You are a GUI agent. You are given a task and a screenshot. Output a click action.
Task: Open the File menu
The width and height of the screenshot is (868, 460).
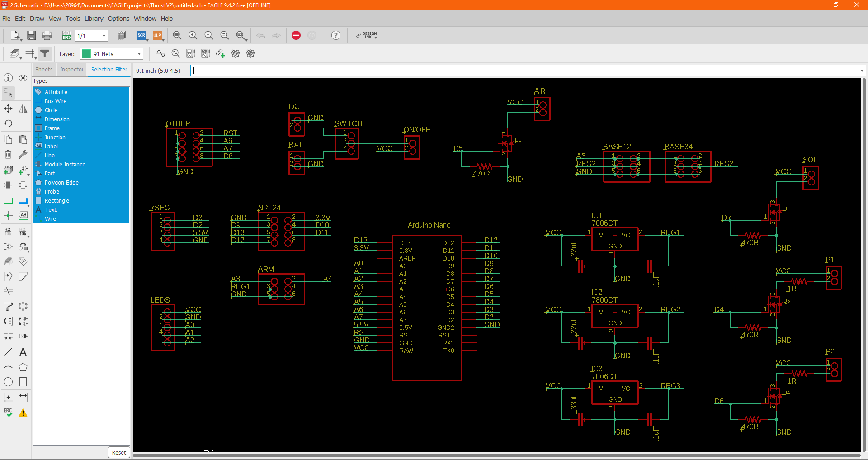[6, 19]
